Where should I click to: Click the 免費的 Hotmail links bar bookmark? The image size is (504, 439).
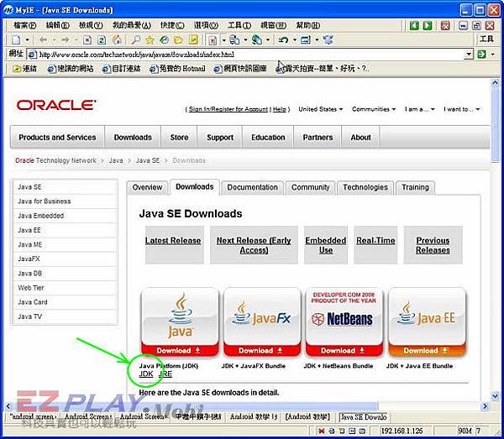click(x=177, y=68)
